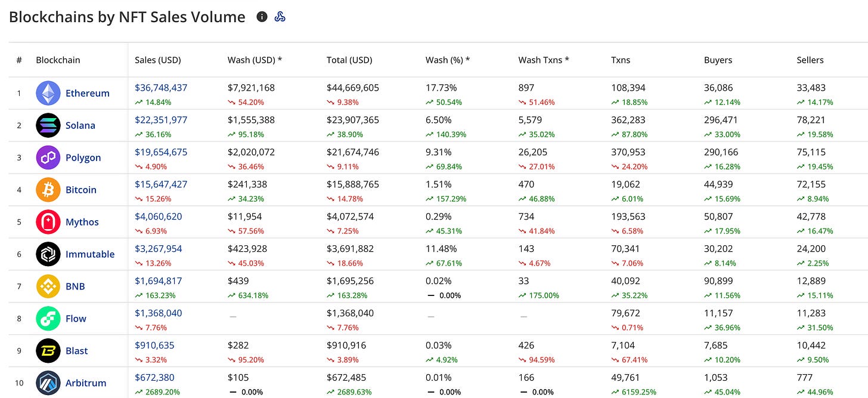Open the Ethereum blockchain link
Screen dimensions: 868x398
88,93
